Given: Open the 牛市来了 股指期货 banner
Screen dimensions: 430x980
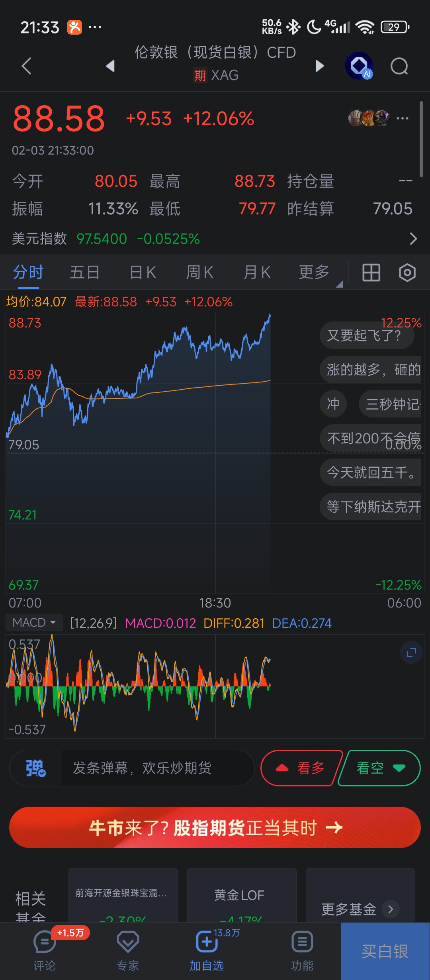Looking at the screenshot, I should tap(215, 827).
